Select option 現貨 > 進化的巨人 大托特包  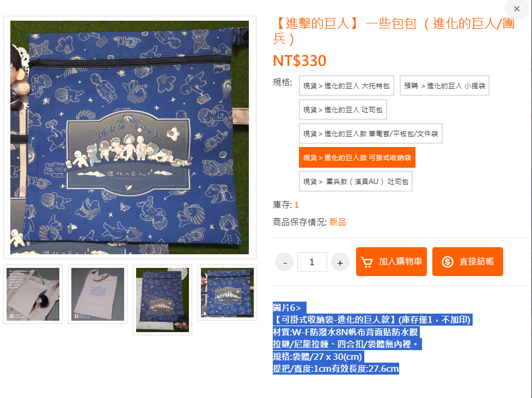(346, 85)
